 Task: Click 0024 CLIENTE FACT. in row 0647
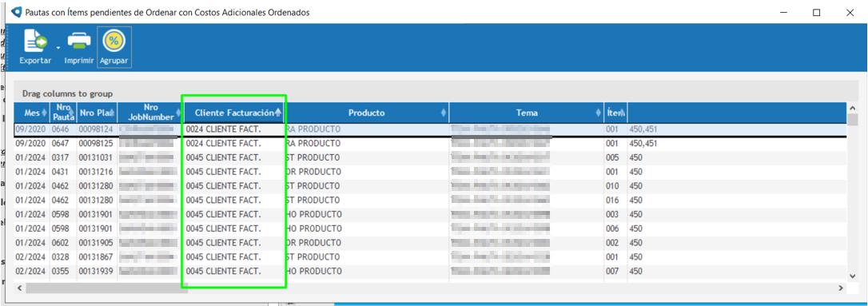point(223,143)
